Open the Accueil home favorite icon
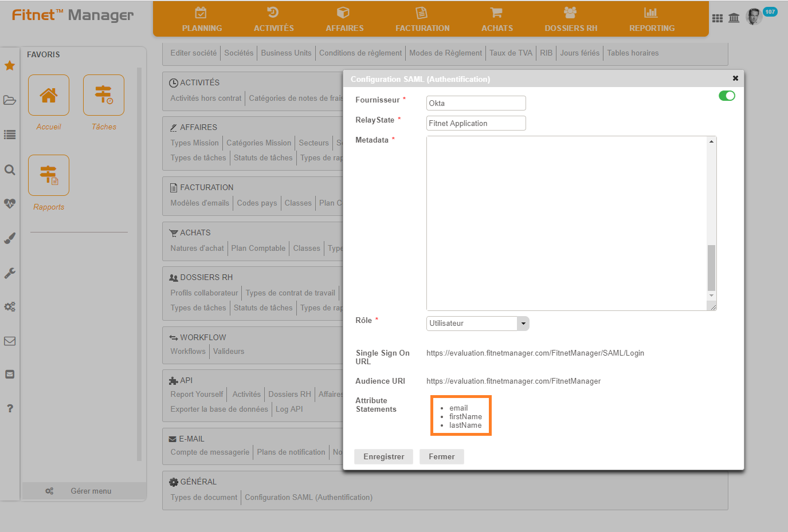The width and height of the screenshot is (788, 532). tap(49, 95)
